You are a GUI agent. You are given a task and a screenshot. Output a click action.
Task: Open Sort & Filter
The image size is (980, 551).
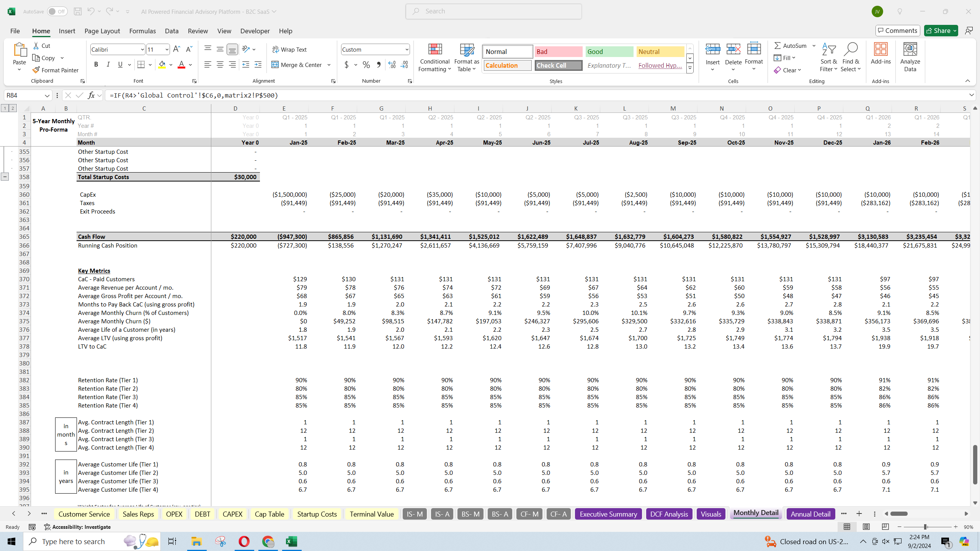pos(828,57)
